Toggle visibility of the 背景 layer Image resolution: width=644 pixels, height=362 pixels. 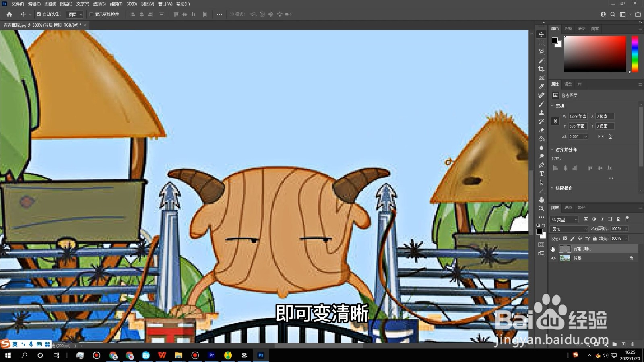tap(553, 258)
